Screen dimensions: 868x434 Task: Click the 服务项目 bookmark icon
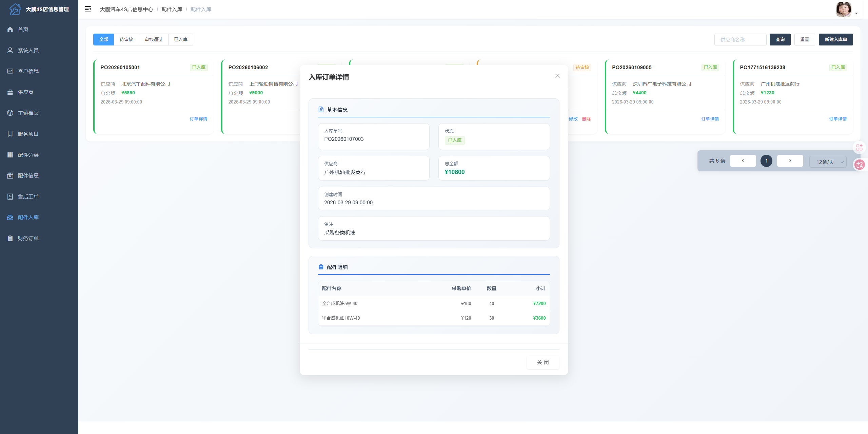10,134
